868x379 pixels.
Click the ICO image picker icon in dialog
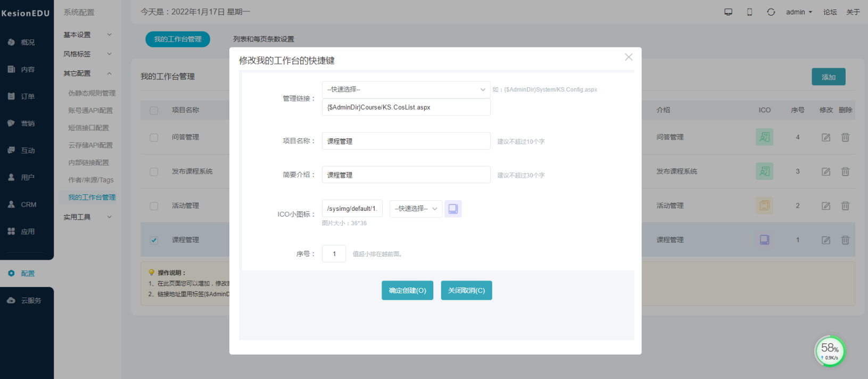coord(453,209)
